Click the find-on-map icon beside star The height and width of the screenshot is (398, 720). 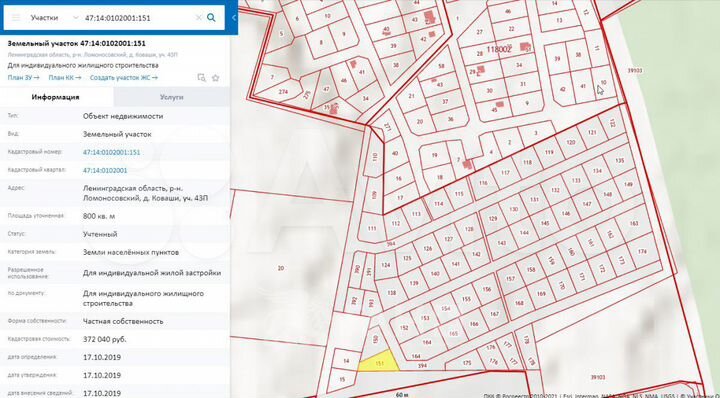point(201,78)
